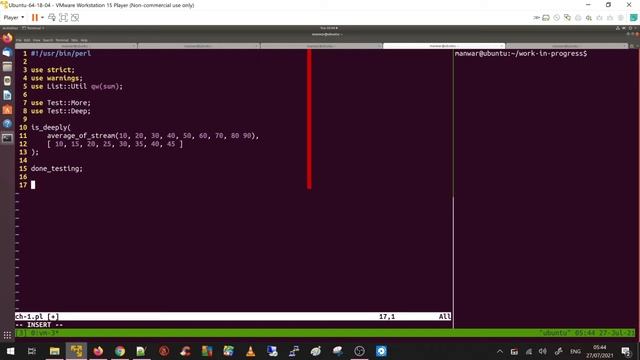This screenshot has width=640, height=360.
Task: Click 'use warnings;' on line 4
Action: click(x=57, y=78)
